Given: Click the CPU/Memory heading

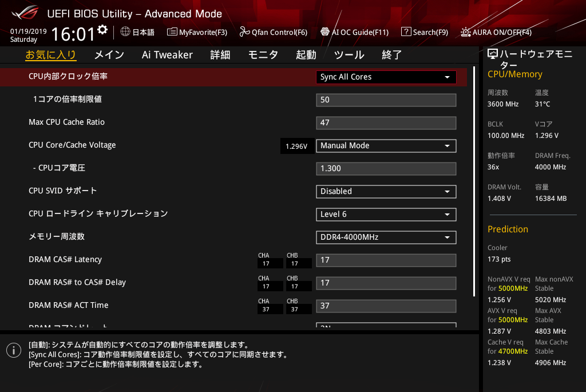Looking at the screenshot, I should (515, 74).
